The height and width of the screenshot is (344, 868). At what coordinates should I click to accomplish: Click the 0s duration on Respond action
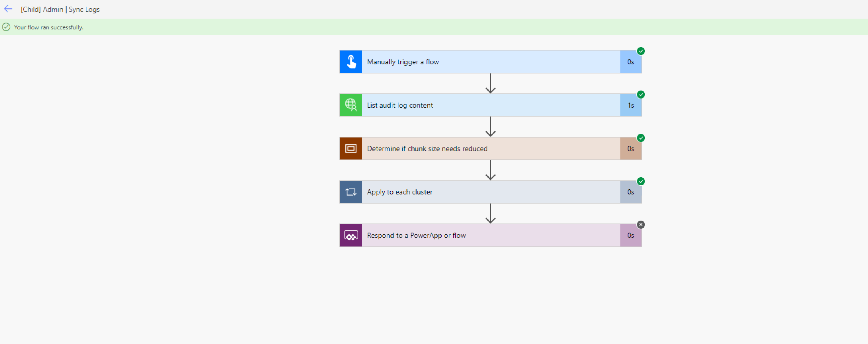[x=630, y=235]
